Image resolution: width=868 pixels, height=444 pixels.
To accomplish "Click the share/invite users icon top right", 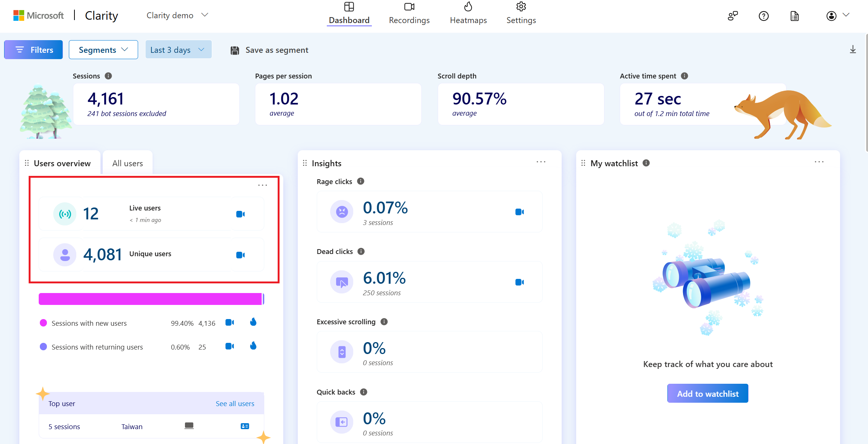I will (x=732, y=15).
